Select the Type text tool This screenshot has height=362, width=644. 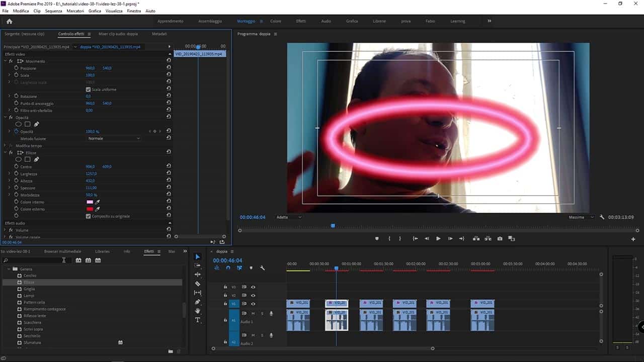(198, 320)
